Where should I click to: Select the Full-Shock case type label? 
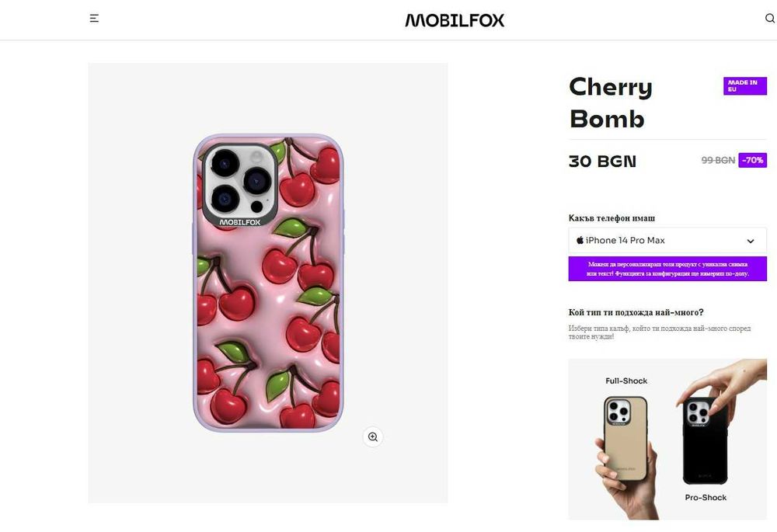pyautogui.click(x=626, y=381)
